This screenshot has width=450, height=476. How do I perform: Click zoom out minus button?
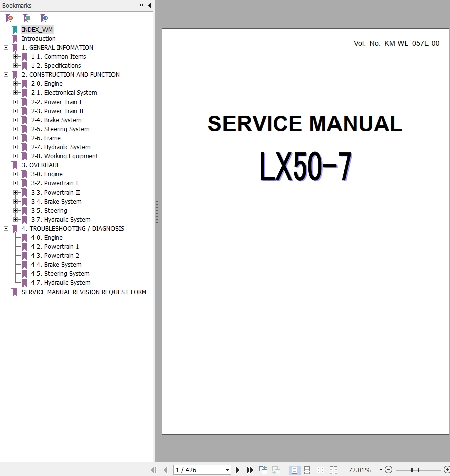click(388, 470)
